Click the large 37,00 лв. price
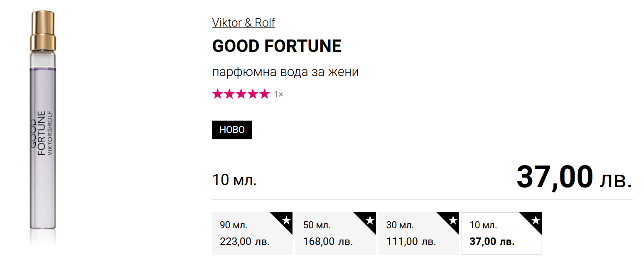The width and height of the screenshot is (644, 267). click(574, 178)
